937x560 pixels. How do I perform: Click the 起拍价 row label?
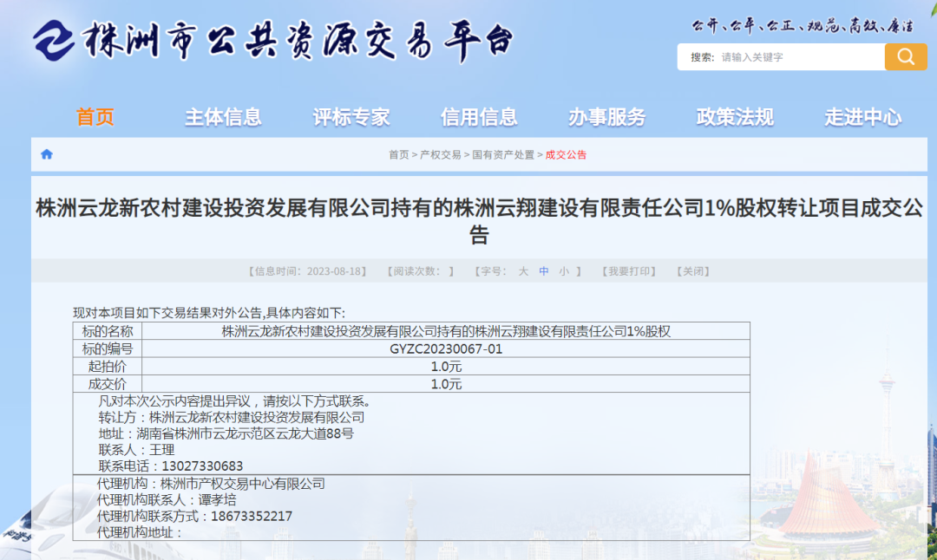point(108,367)
